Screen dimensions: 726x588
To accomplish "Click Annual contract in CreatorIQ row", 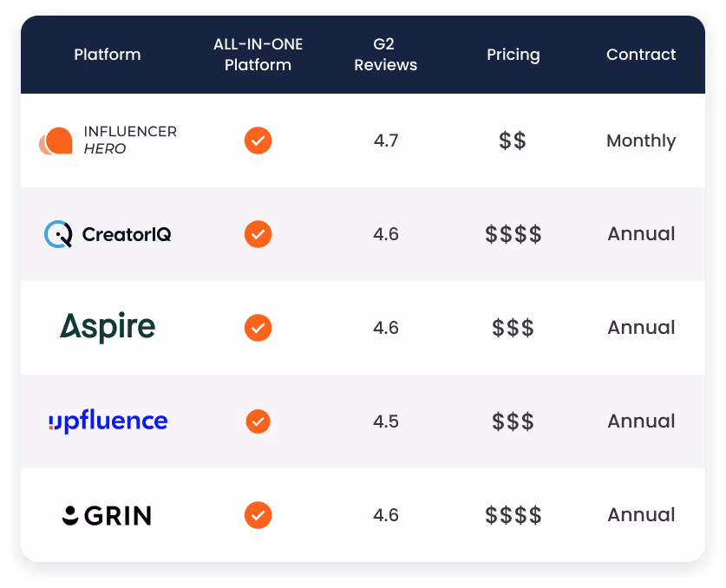I will 641,234.
